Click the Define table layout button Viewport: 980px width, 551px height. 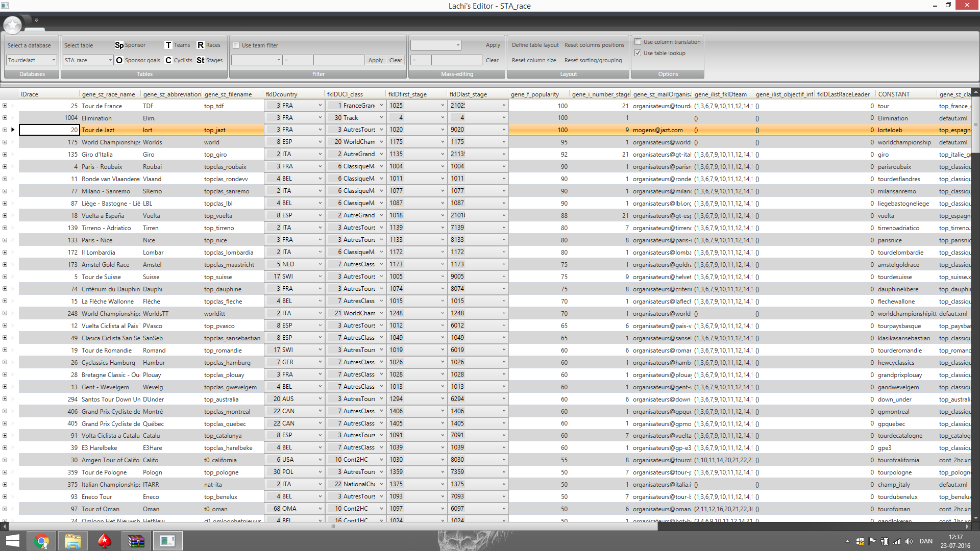[x=535, y=45]
